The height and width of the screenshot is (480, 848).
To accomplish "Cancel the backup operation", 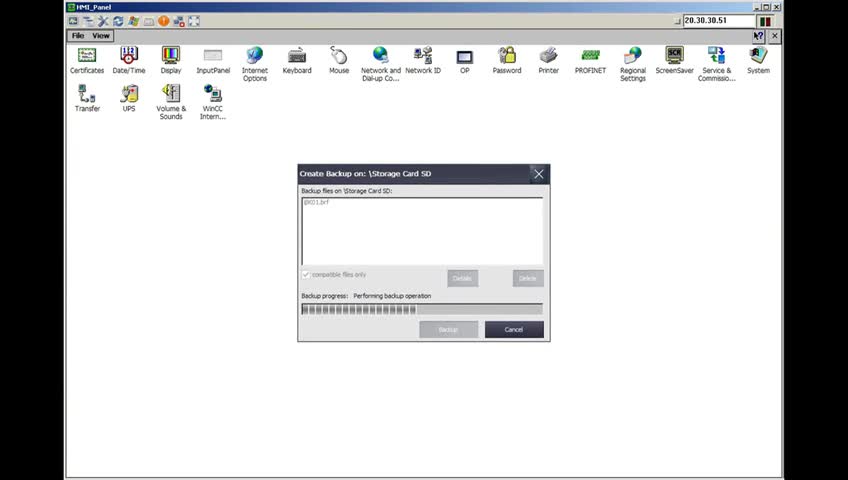I will pyautogui.click(x=514, y=330).
